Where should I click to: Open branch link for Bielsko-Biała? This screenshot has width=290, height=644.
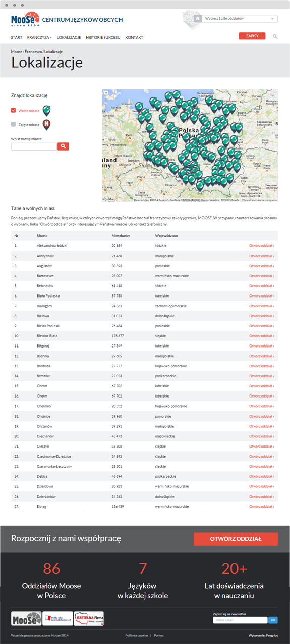[261, 336]
